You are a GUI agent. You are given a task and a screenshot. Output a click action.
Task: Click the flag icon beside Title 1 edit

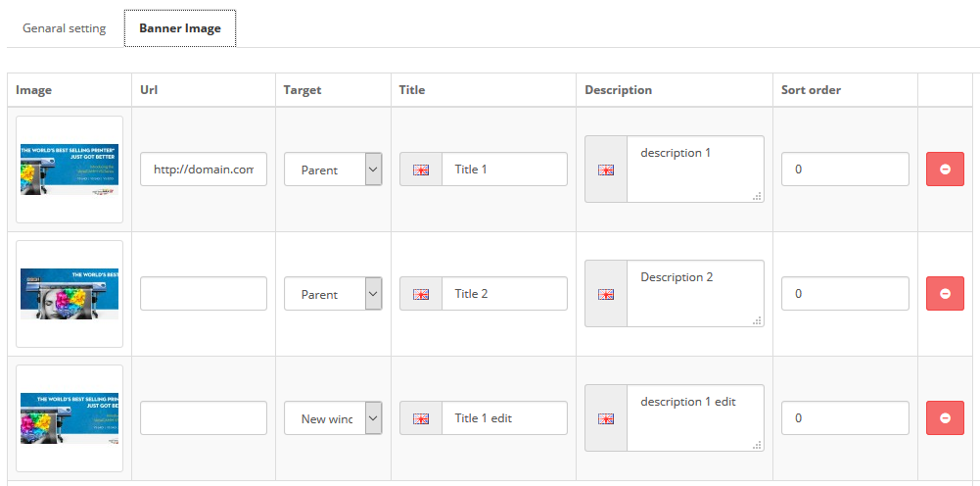point(421,418)
